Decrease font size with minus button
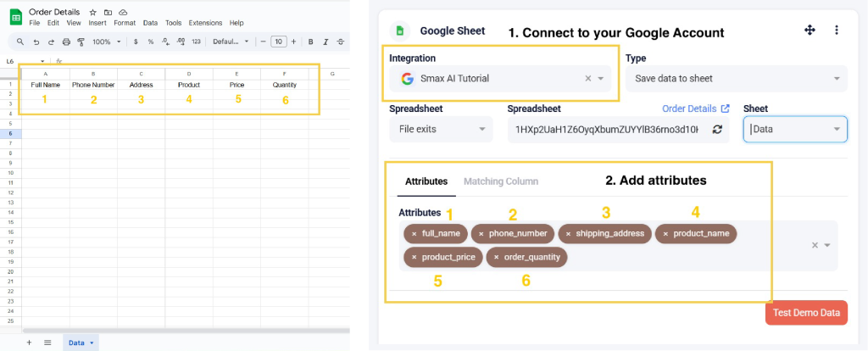This screenshot has width=868, height=351. pos(264,42)
